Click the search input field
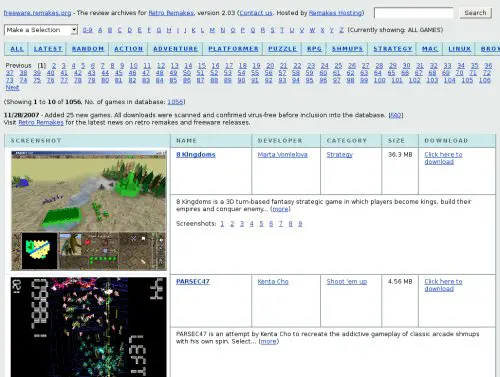Viewport: 500px width, 377px height. click(x=413, y=13)
